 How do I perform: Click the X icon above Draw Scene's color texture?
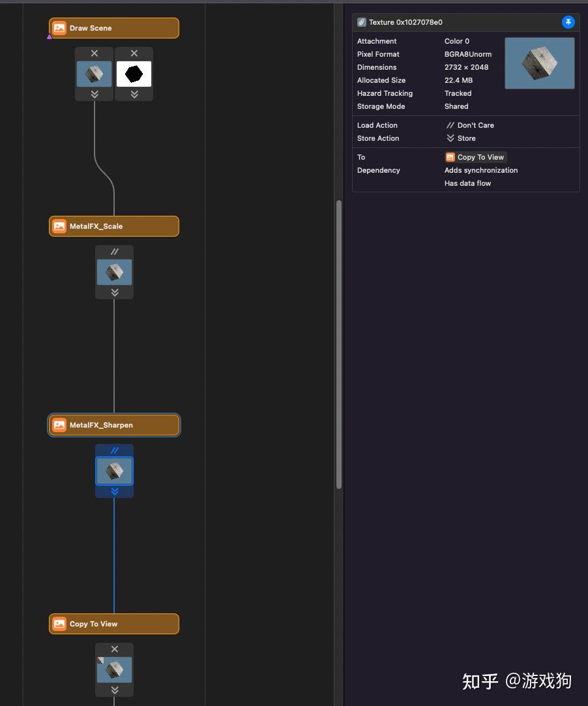[94, 53]
